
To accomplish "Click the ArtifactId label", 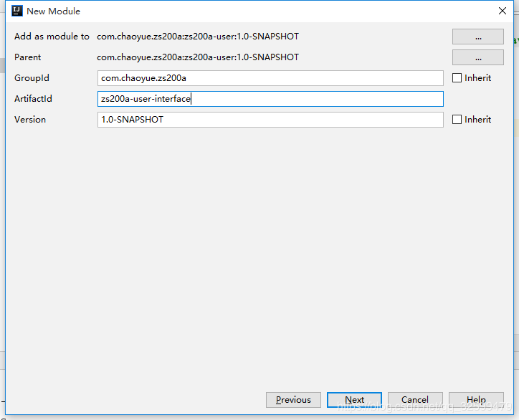I will click(x=33, y=99).
